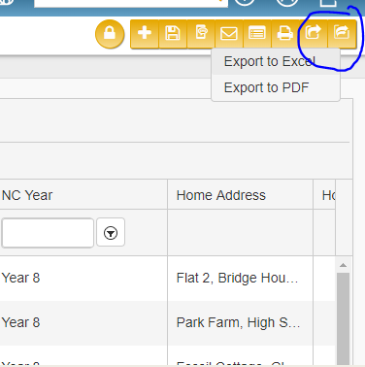Click the table scrollbar up arrow
The height and width of the screenshot is (367, 365).
(343, 265)
